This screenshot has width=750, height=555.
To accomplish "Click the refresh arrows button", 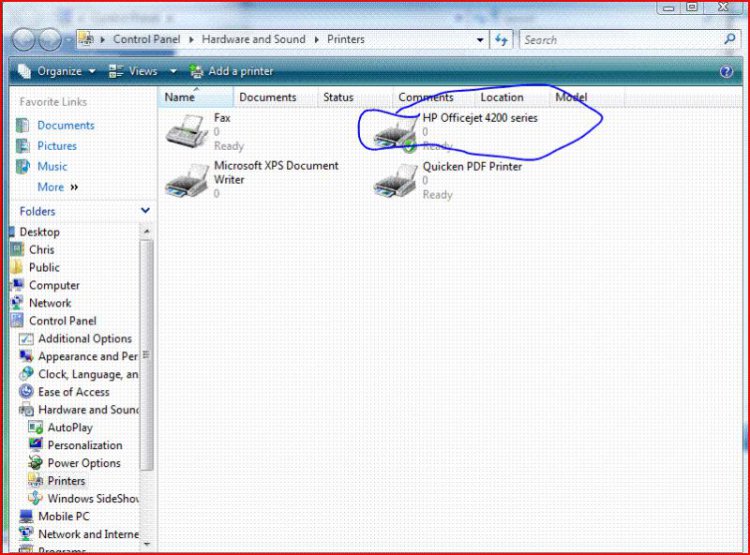I will point(501,40).
